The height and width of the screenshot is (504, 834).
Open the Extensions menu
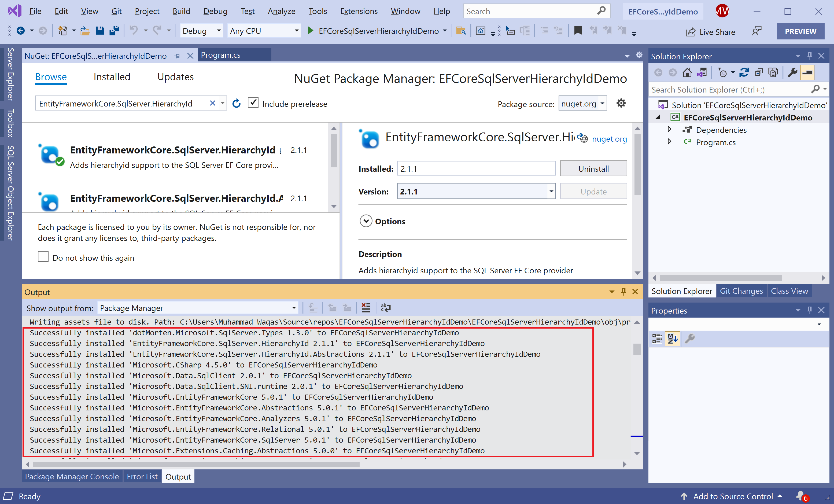pos(359,11)
